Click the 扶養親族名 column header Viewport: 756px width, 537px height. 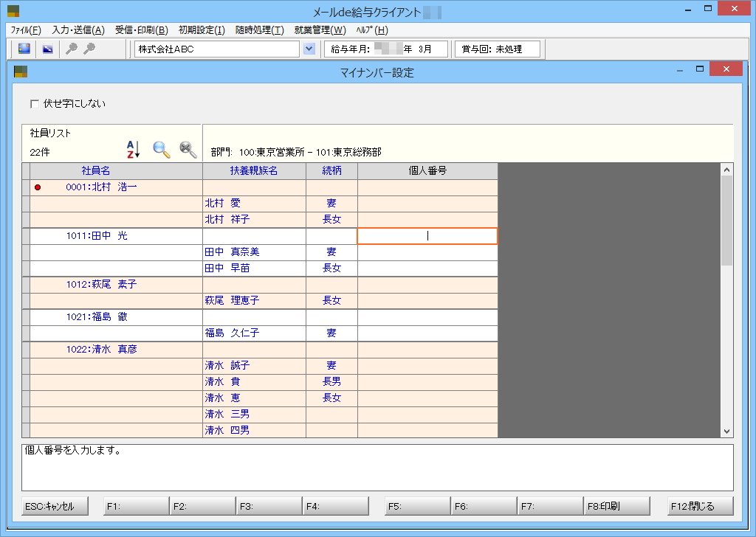click(x=254, y=170)
